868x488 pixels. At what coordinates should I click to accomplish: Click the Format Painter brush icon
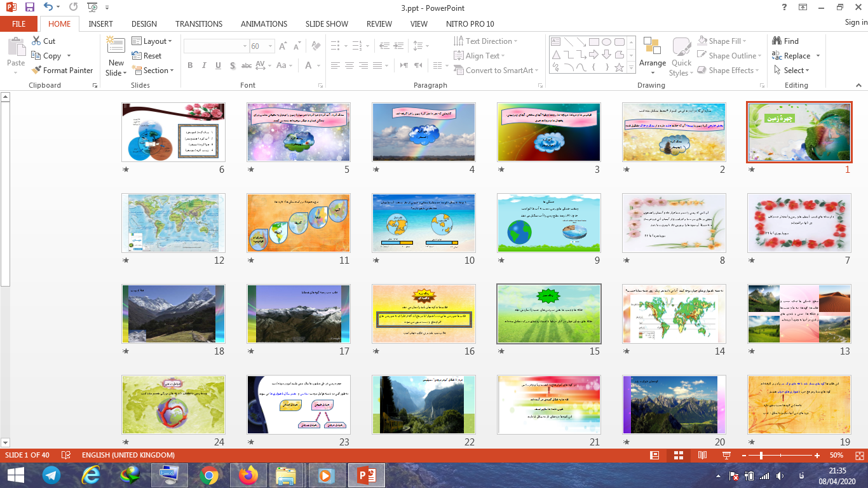coord(36,71)
